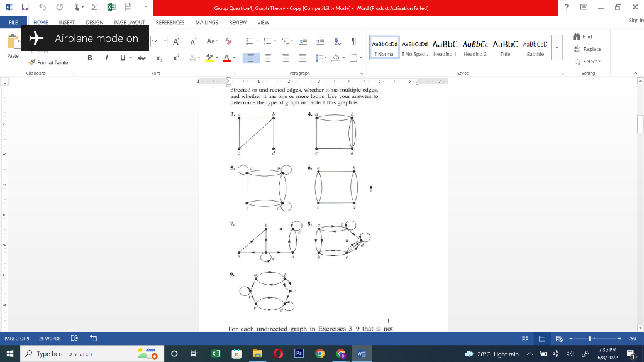Open Photoshop from the taskbar
This screenshot has width=644, height=362.
coord(299,353)
